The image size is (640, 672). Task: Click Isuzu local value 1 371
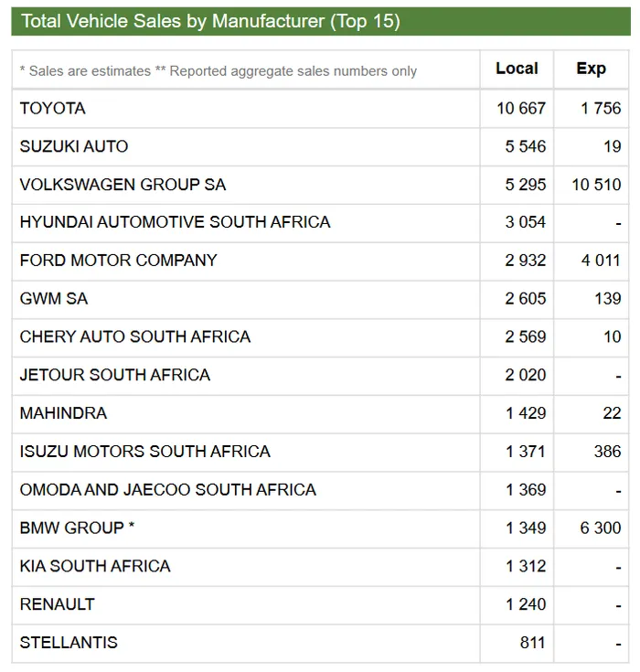coord(526,452)
